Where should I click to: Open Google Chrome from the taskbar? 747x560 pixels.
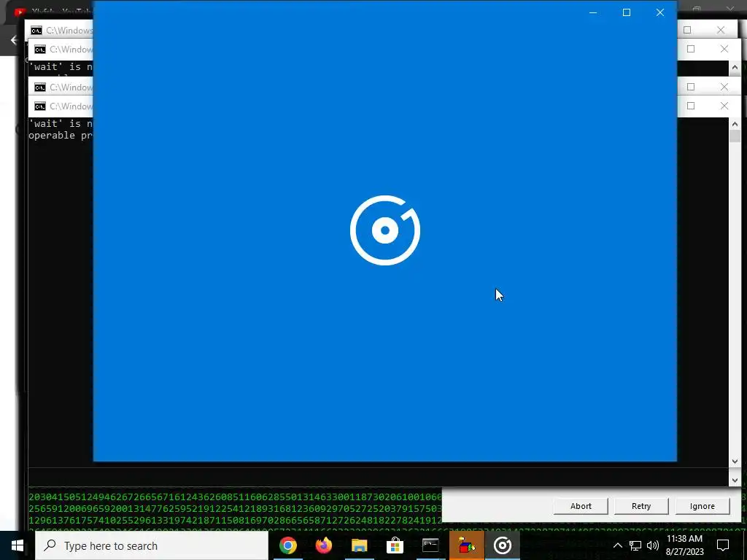[287, 545]
